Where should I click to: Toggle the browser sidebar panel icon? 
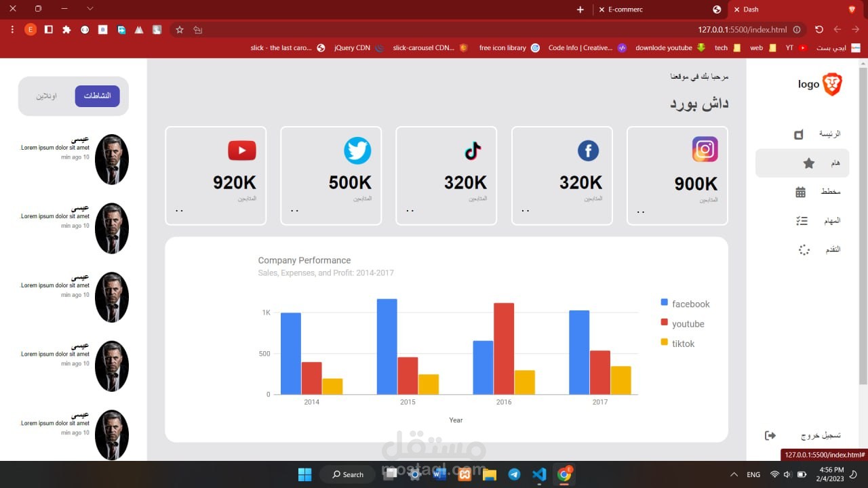coord(49,29)
